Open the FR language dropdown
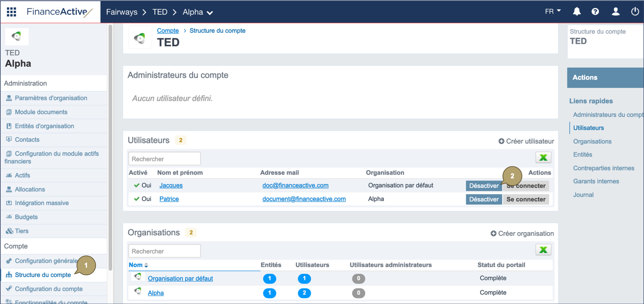Image resolution: width=644 pixels, height=304 pixels. (552, 11)
